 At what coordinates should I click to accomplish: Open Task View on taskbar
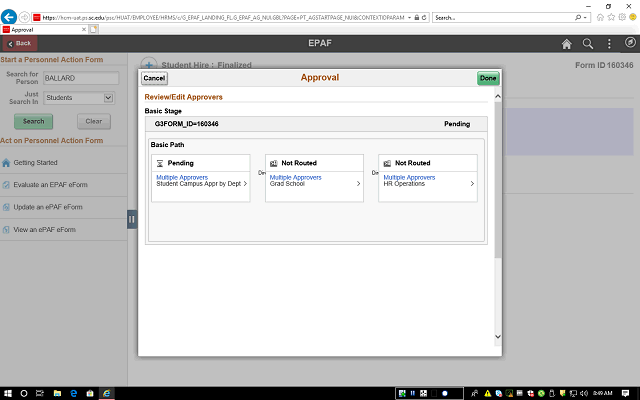coord(40,393)
